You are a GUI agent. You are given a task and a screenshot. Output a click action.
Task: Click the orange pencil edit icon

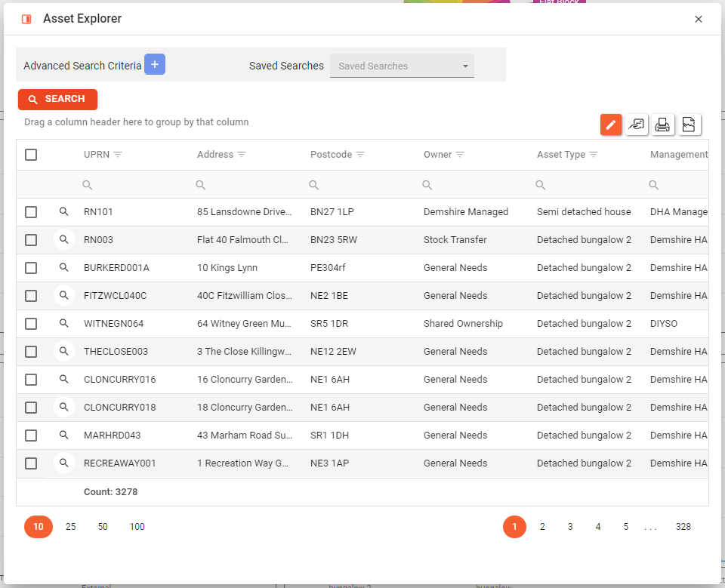[611, 125]
